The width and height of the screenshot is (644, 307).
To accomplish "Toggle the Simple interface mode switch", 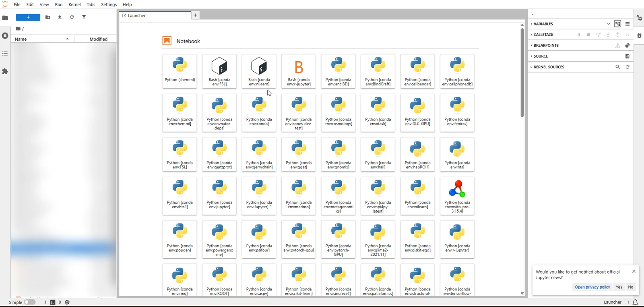I will pos(30,302).
